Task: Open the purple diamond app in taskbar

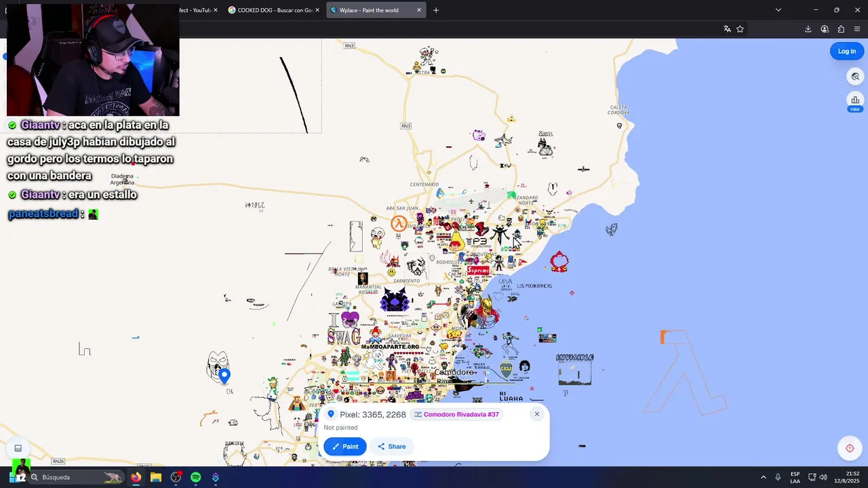Action: tap(216, 477)
